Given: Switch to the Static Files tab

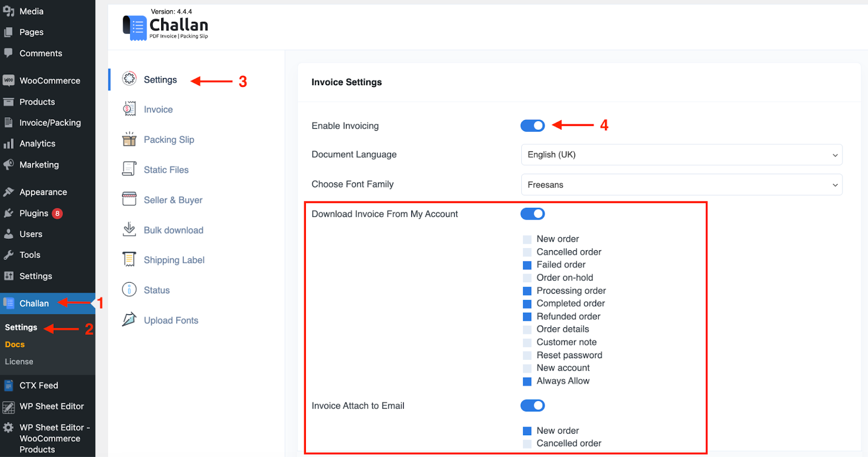Looking at the screenshot, I should click(166, 170).
